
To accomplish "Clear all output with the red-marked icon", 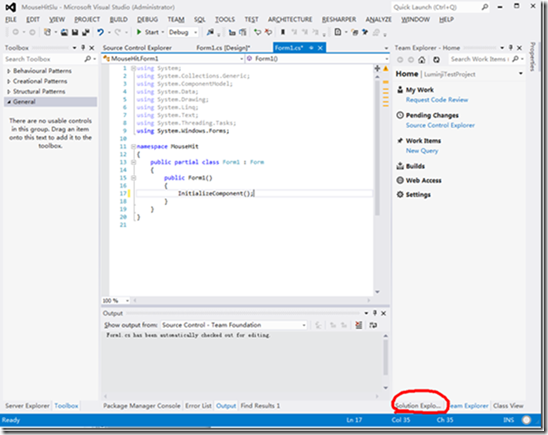I will [359, 325].
